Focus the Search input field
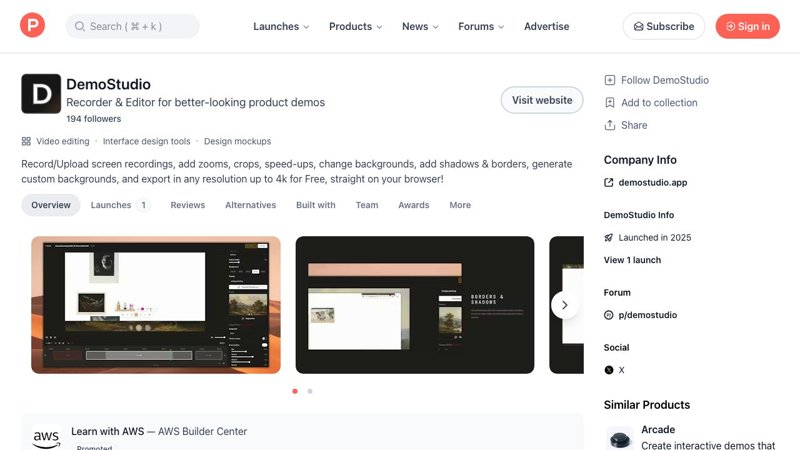This screenshot has width=800, height=450. click(133, 27)
